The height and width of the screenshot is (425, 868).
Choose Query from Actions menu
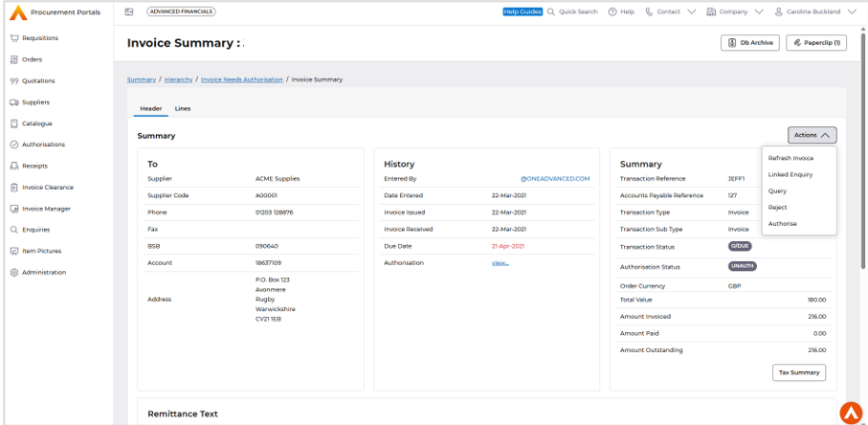pyautogui.click(x=777, y=190)
